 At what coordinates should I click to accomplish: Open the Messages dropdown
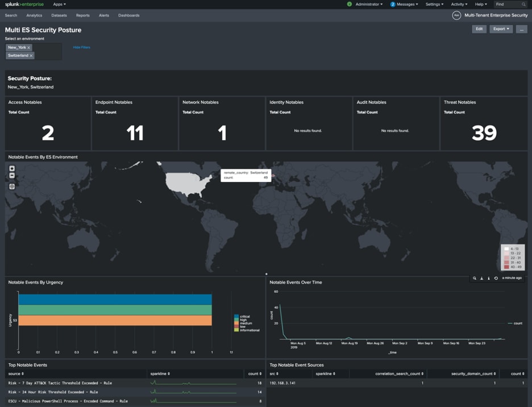click(x=407, y=5)
